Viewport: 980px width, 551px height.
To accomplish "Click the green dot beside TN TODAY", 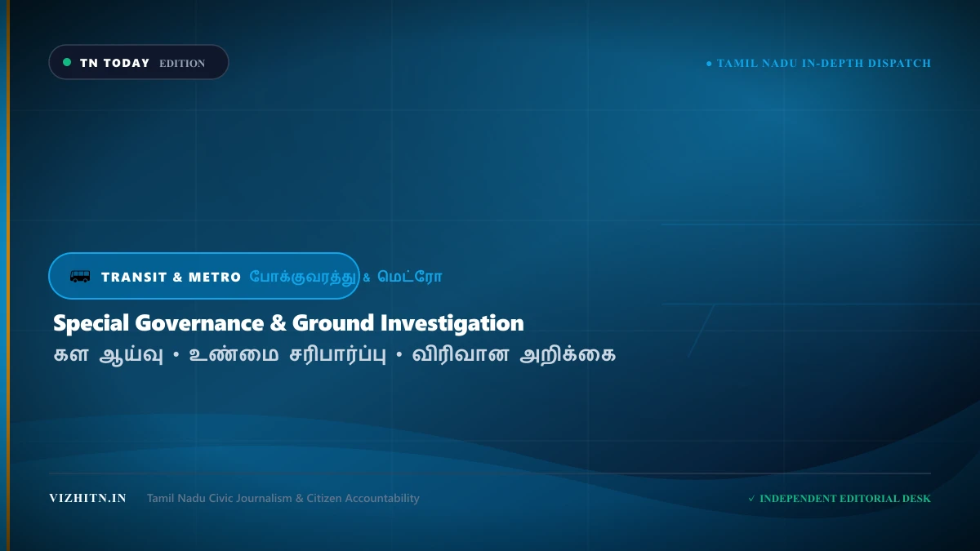I will pos(67,62).
